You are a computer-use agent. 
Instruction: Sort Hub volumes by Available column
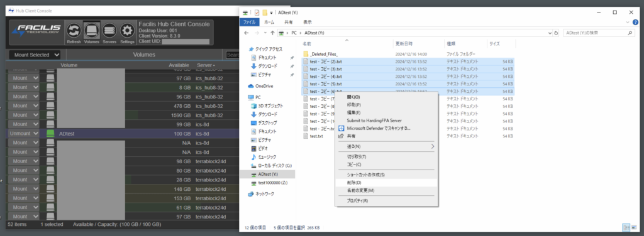pyautogui.click(x=179, y=65)
